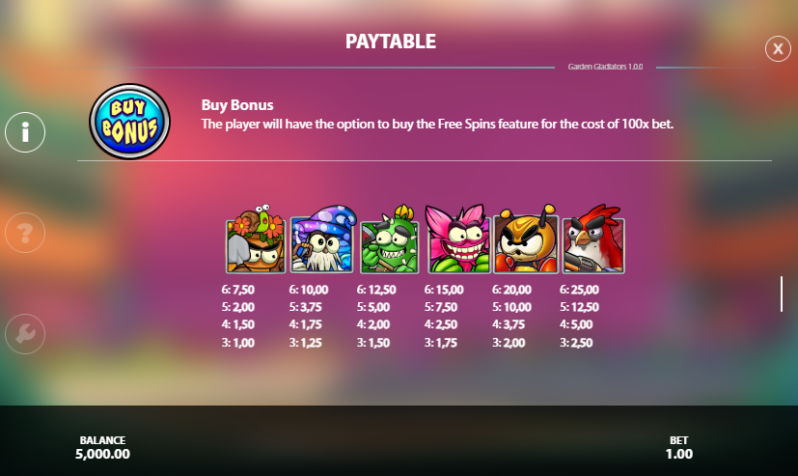Open the wrench settings section
Viewport: 798px width, 476px height.
25,333
